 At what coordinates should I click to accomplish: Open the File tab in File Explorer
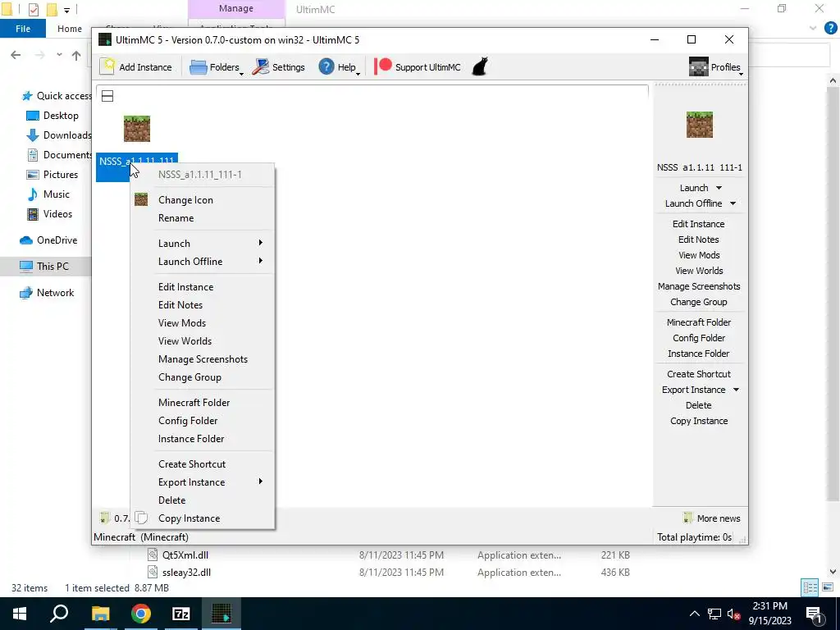22,29
